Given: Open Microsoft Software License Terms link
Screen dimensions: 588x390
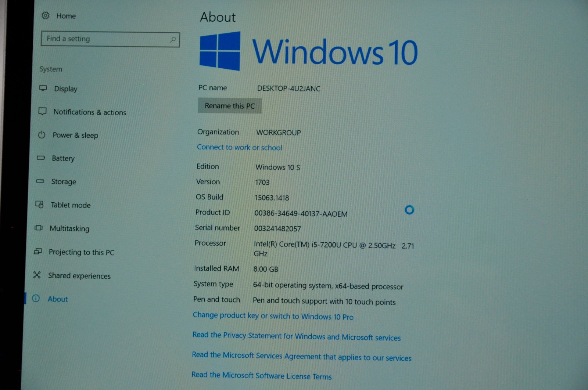Looking at the screenshot, I should [262, 375].
